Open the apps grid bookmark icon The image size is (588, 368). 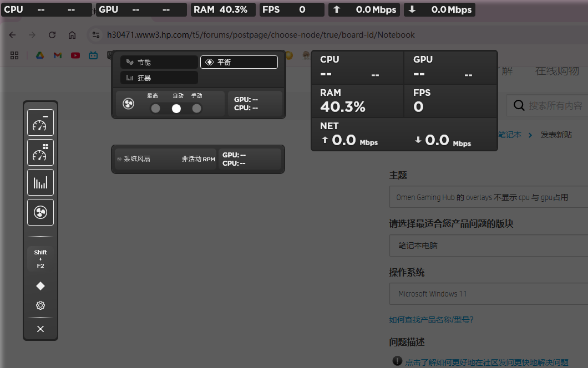click(x=14, y=55)
